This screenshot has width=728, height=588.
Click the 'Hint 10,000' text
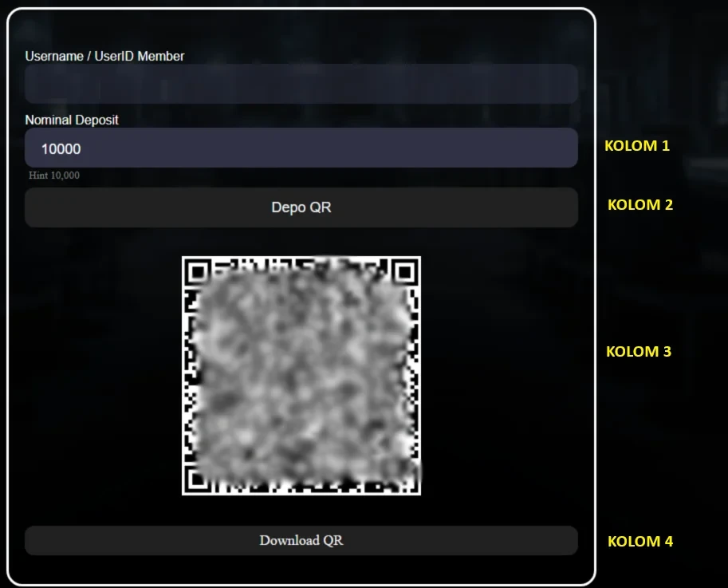(x=54, y=175)
